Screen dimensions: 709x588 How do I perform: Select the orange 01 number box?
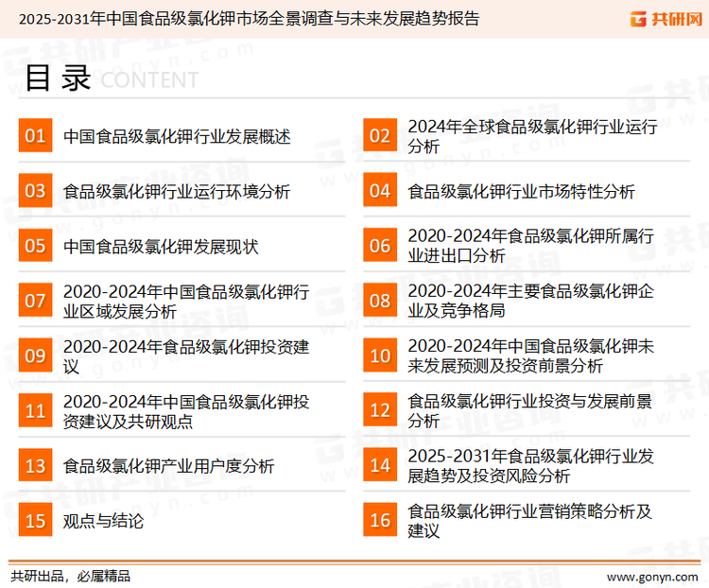[35, 135]
